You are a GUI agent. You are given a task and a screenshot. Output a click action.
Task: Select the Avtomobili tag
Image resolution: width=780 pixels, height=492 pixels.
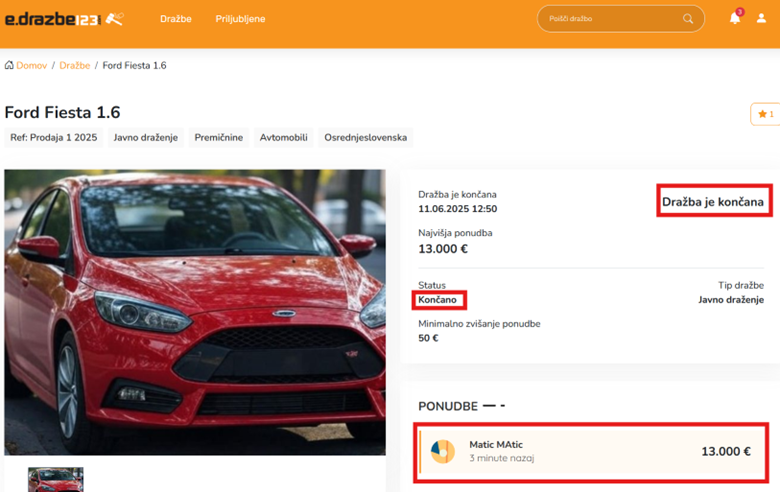(283, 138)
